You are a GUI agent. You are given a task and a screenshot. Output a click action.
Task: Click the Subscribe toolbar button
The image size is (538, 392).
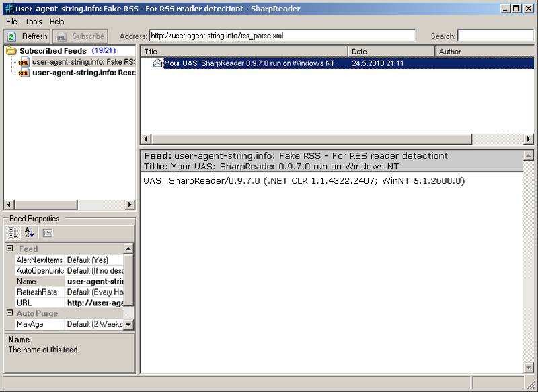pyautogui.click(x=80, y=36)
